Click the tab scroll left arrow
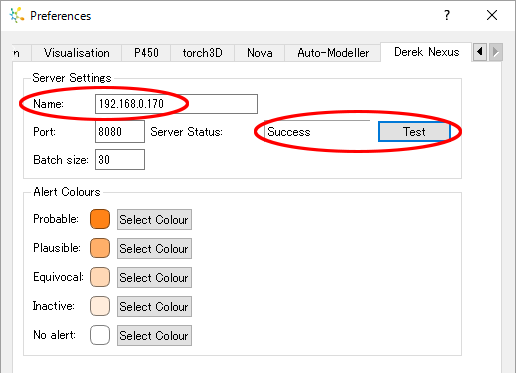The image size is (516, 373). tap(480, 52)
